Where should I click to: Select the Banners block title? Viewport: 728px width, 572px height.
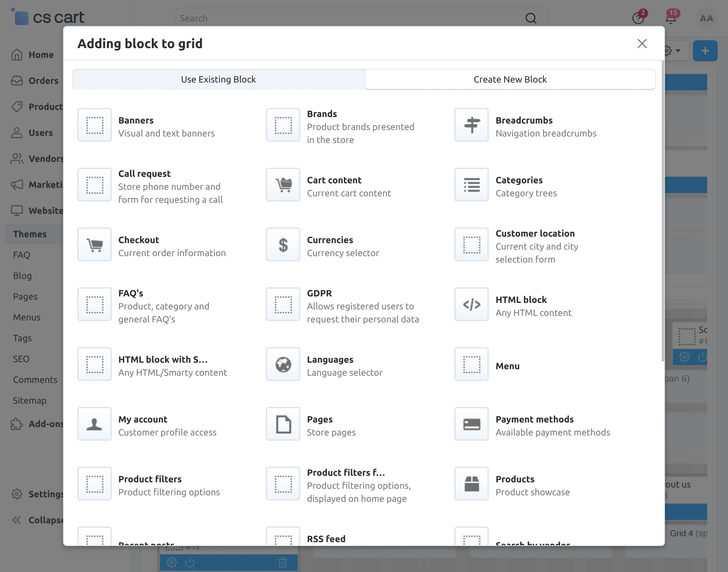coord(136,120)
